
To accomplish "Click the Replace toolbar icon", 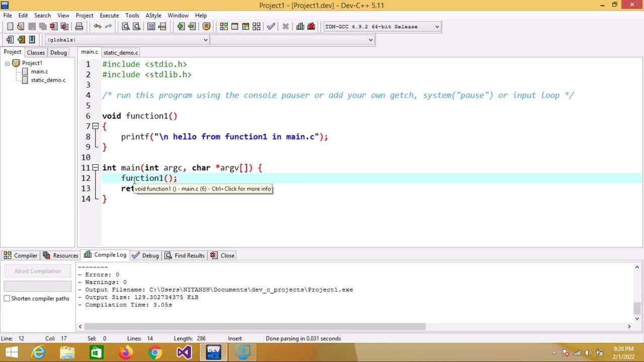I will click(x=136, y=26).
